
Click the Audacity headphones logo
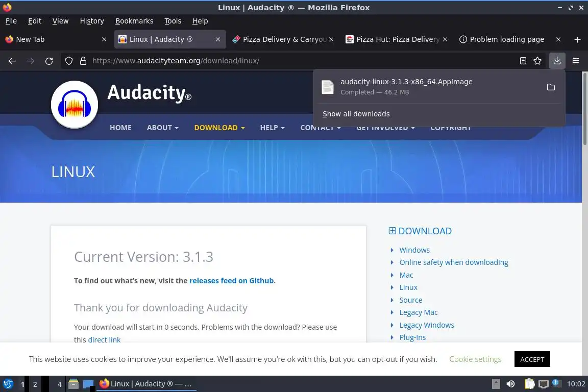pyautogui.click(x=74, y=104)
